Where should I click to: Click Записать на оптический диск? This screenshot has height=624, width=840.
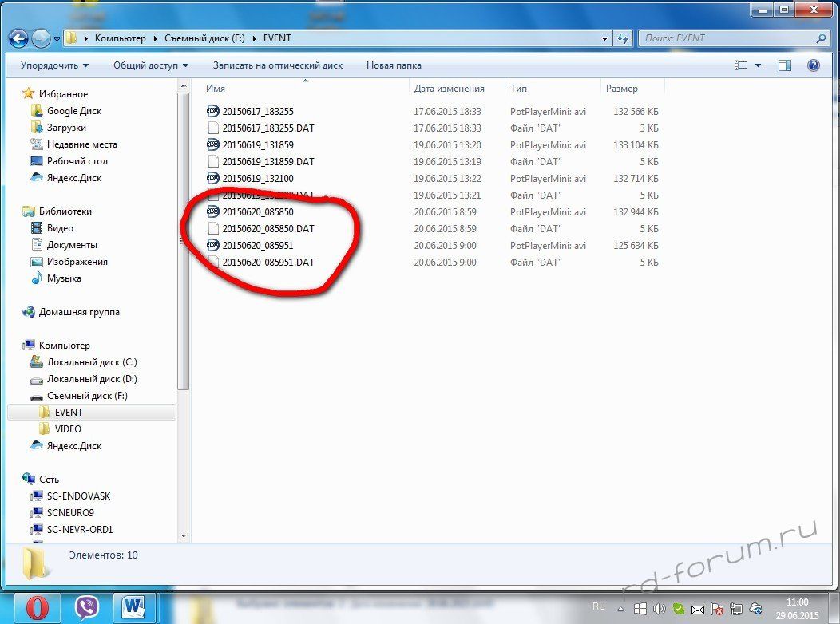[x=277, y=65]
